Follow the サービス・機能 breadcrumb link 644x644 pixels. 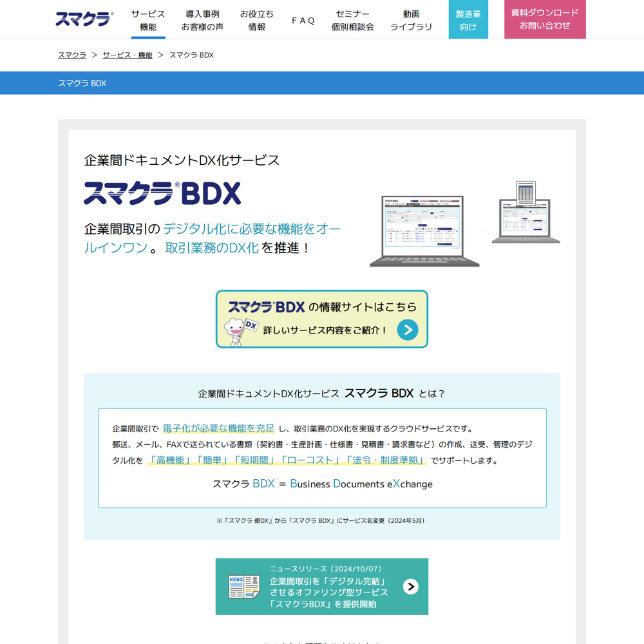tap(128, 55)
